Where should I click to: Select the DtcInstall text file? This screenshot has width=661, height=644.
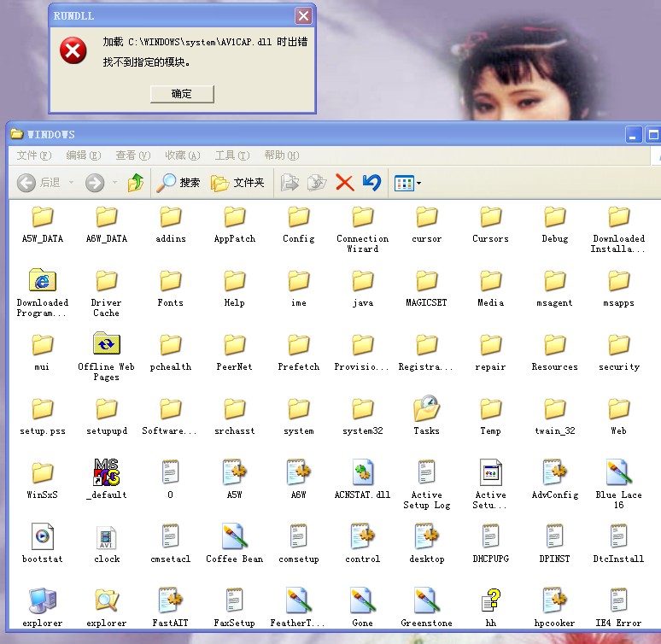(x=619, y=543)
